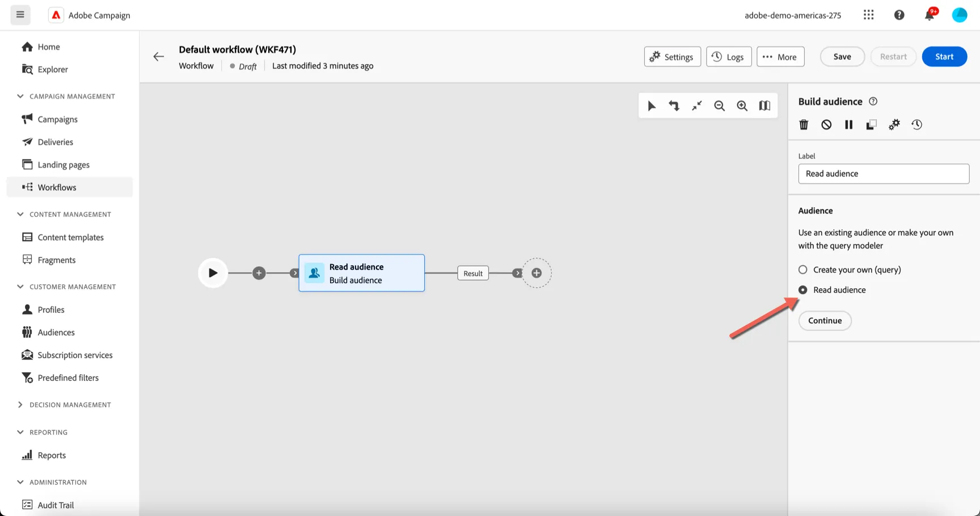Click the auto-layout arrows tool in canvas toolbar
The width and height of the screenshot is (980, 516).
click(x=674, y=106)
